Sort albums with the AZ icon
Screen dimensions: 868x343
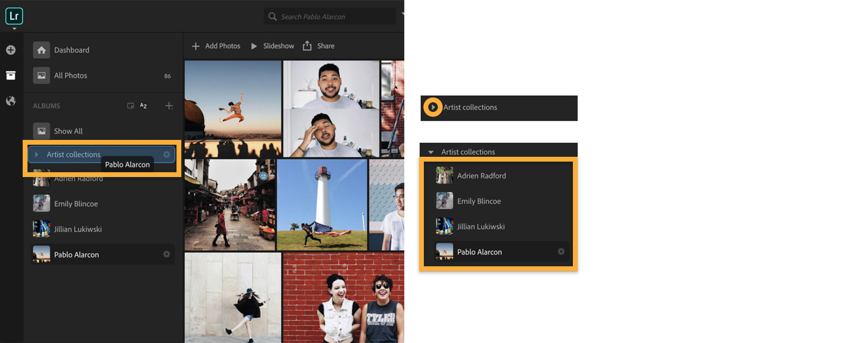(x=144, y=106)
